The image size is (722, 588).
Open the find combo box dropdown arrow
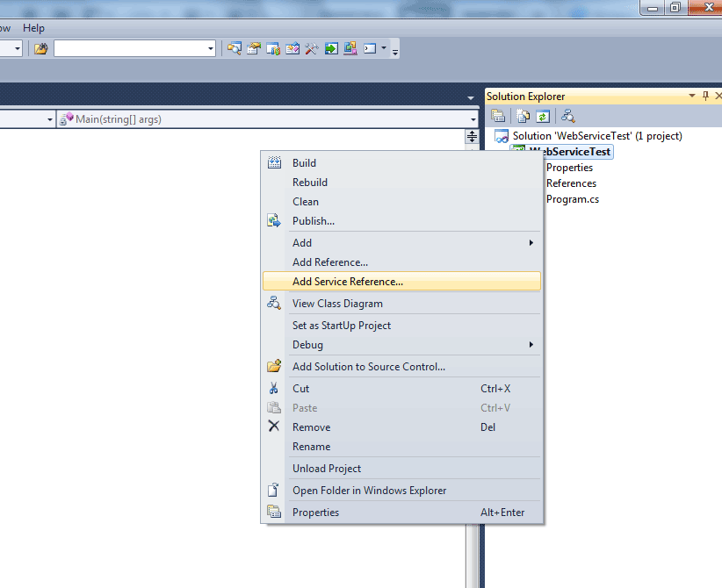coord(211,48)
